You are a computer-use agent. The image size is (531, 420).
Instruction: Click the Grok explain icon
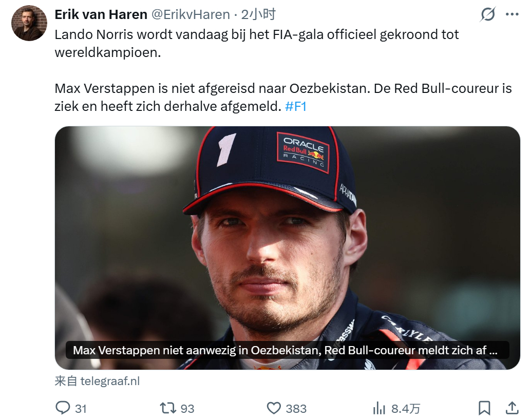[x=488, y=14]
